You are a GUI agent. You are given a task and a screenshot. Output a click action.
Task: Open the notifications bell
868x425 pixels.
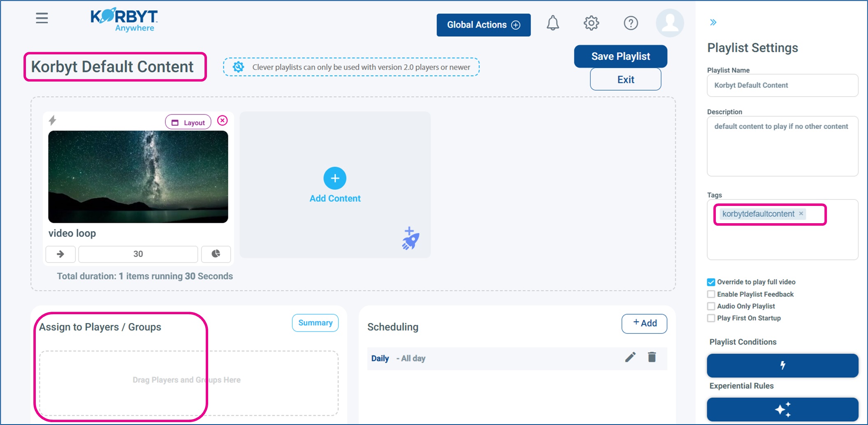tap(552, 23)
